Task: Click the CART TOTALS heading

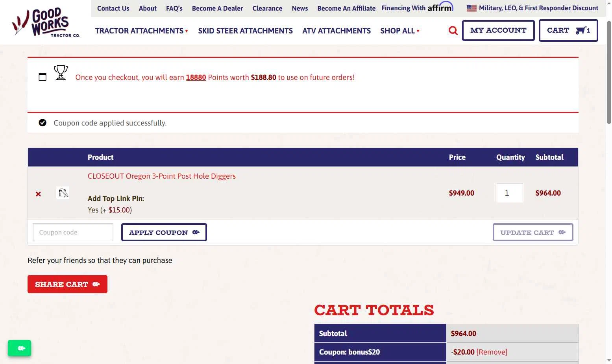Action: tap(374, 310)
